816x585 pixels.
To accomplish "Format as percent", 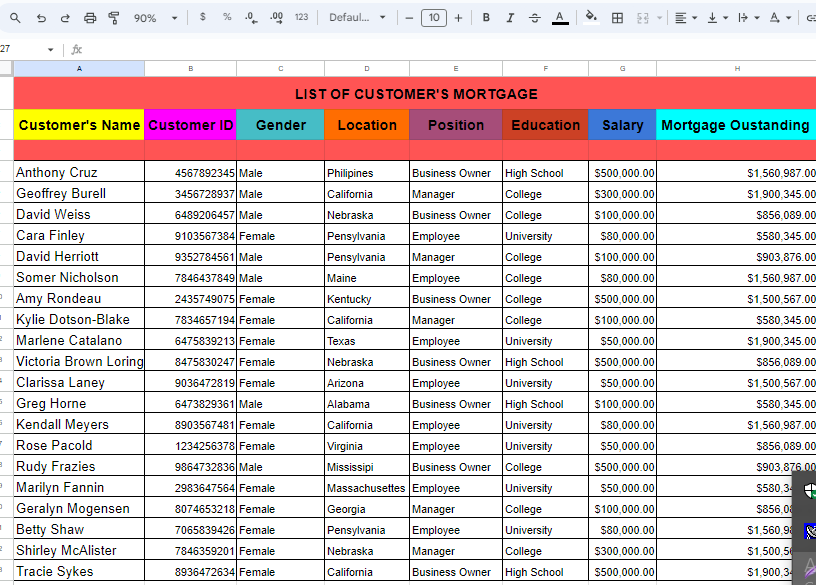I will pos(227,17).
